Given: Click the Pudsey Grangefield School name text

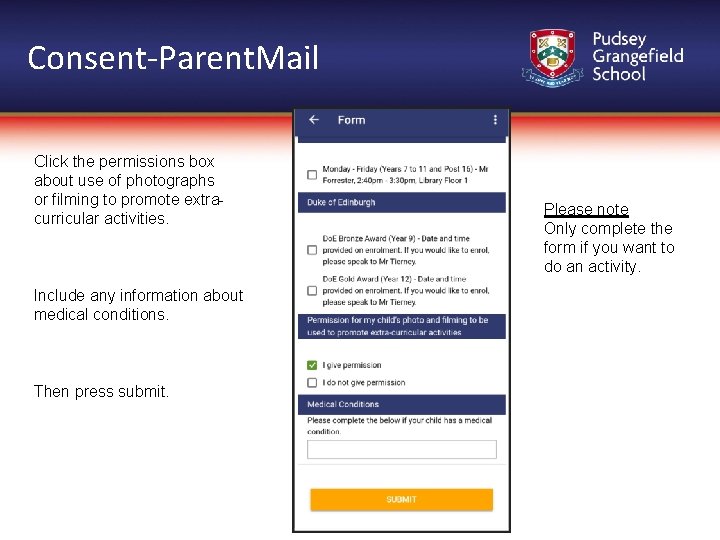Looking at the screenshot, I should click(x=637, y=56).
